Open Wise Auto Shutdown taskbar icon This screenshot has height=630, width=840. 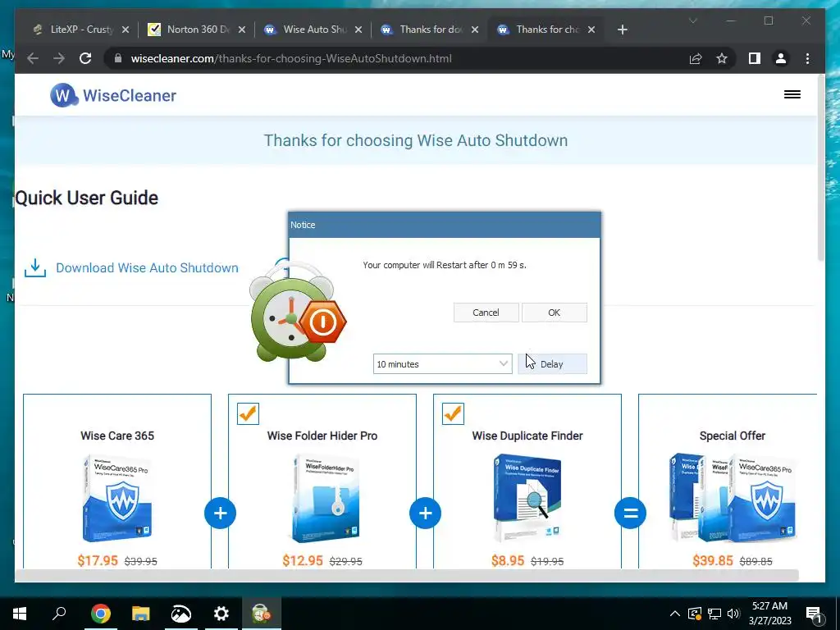261,614
